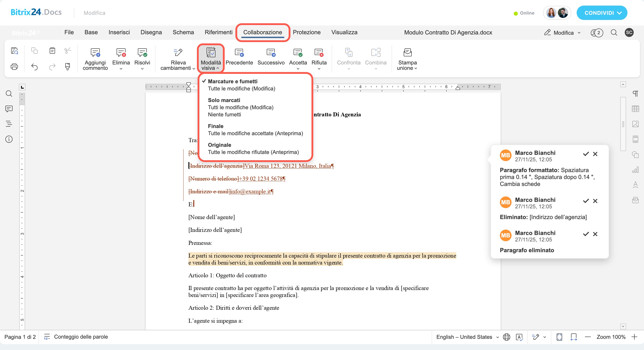This screenshot has height=350, width=644.
Task: Click the undo arrow icon
Action: [34, 67]
